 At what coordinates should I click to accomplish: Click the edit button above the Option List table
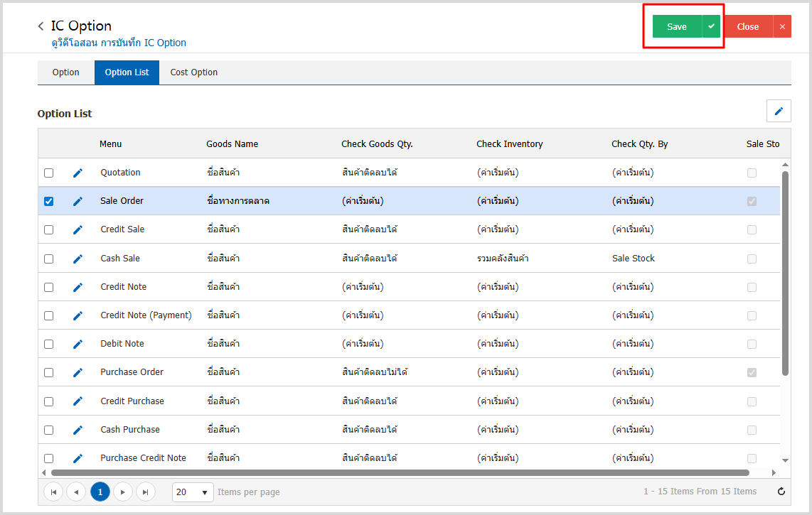tap(779, 112)
